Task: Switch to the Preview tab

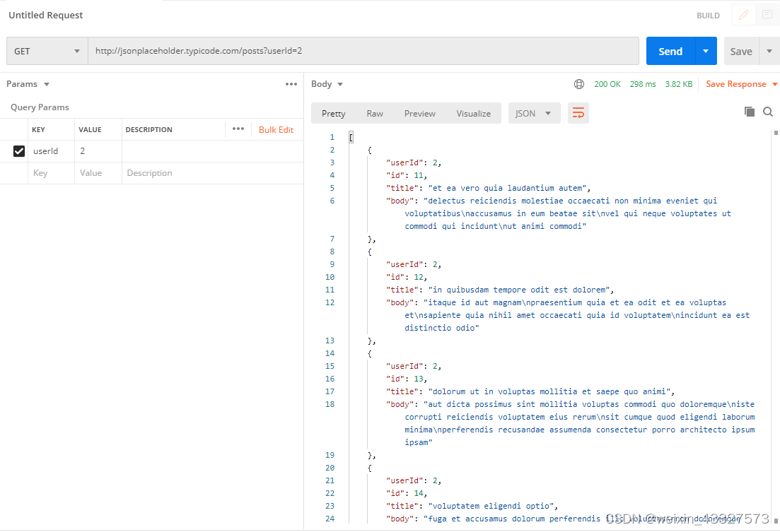Action: [x=419, y=113]
